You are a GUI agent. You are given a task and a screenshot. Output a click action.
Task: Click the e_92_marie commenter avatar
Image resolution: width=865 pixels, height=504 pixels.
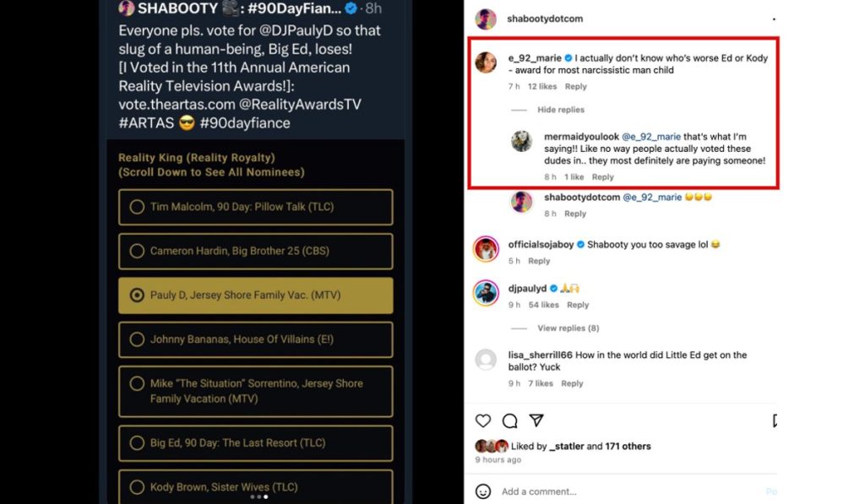(x=486, y=62)
